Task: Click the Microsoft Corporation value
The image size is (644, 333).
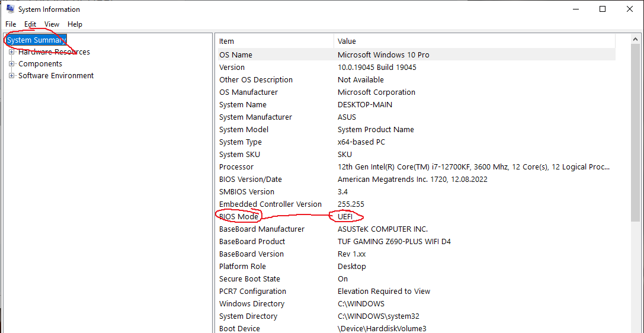Action: coord(376,92)
